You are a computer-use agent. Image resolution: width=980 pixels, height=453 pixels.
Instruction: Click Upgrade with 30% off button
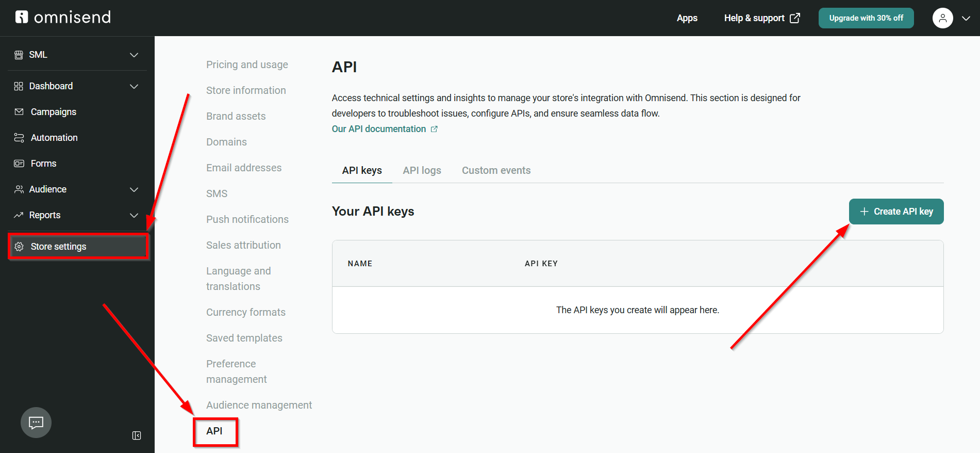click(x=866, y=18)
